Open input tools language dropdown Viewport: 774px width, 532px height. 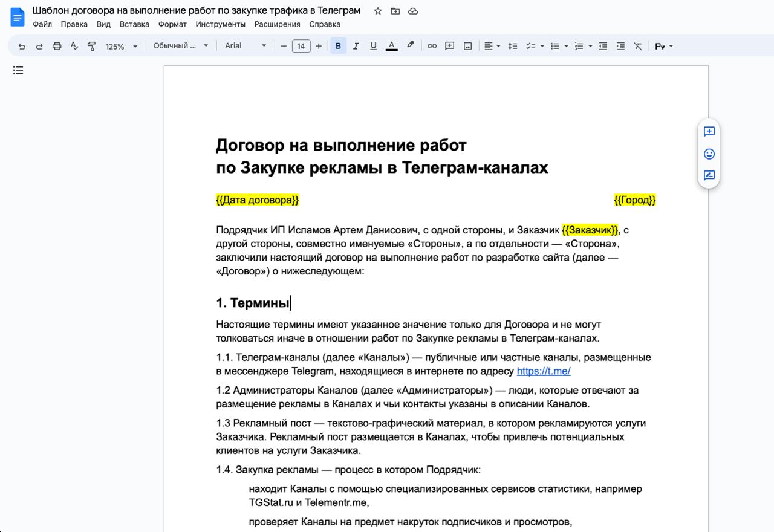(664, 46)
